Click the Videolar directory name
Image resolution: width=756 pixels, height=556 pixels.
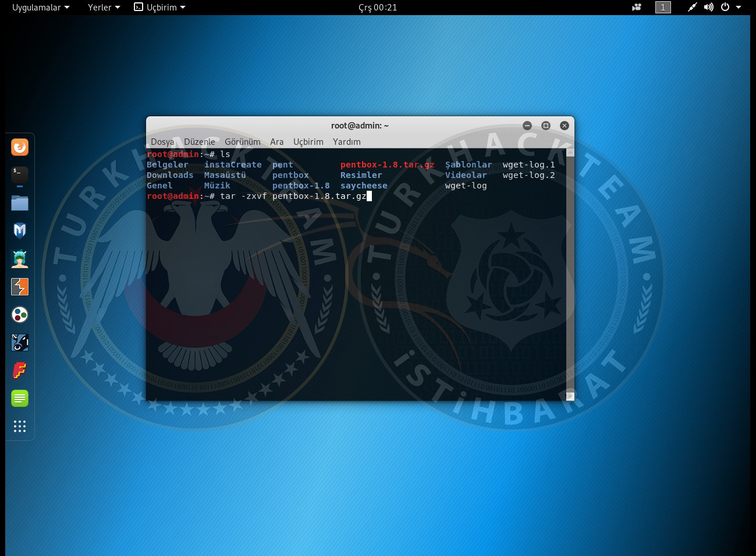tap(466, 175)
